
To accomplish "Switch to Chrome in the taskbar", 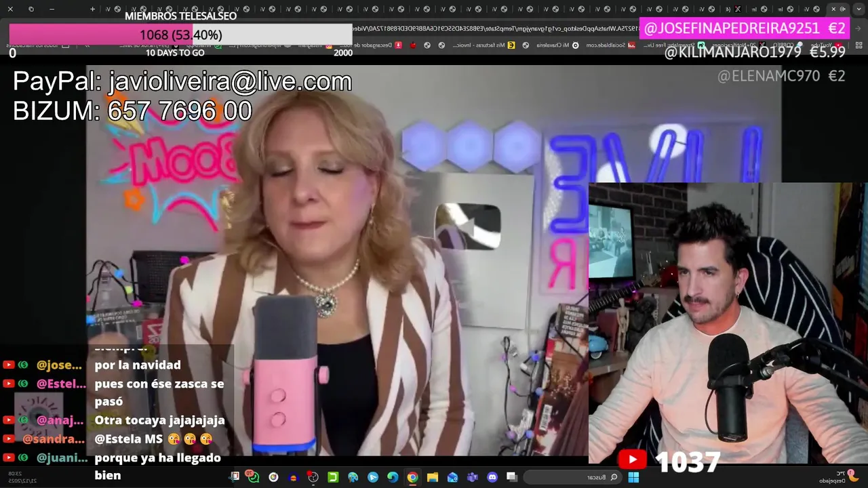I will [412, 477].
